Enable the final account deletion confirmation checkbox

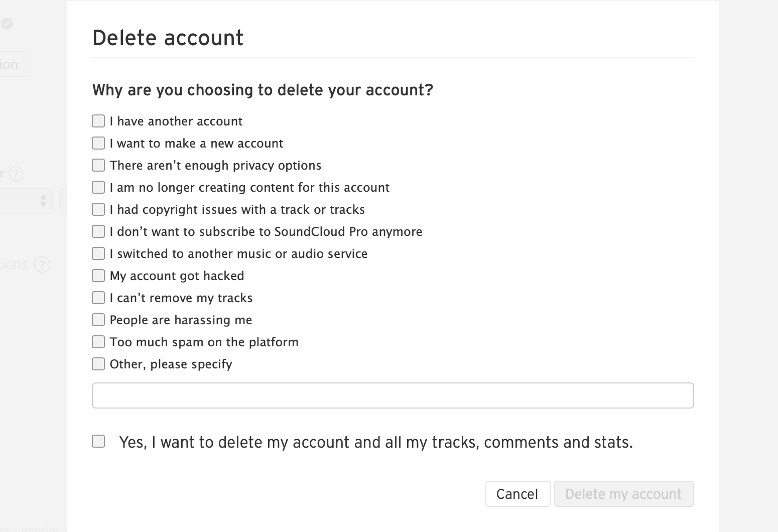point(98,441)
